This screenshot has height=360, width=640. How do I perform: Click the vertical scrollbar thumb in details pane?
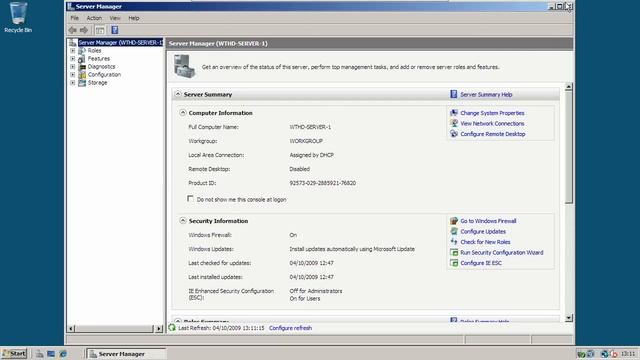coord(569,147)
